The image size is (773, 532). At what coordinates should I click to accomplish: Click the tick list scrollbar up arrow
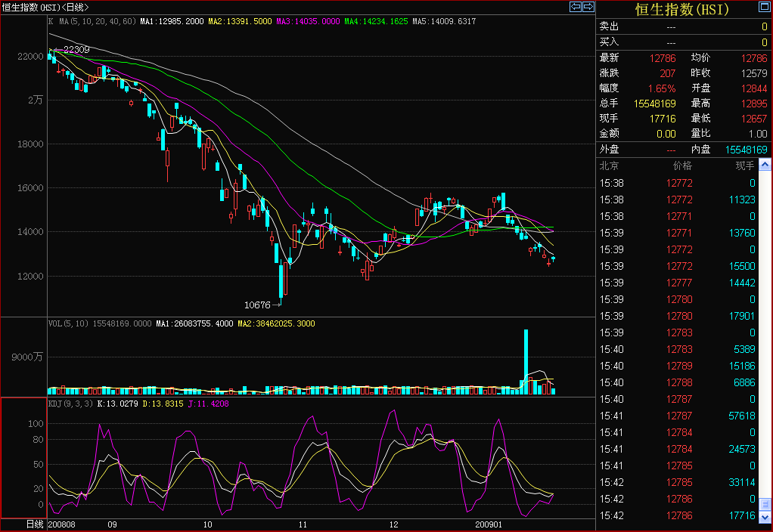pos(765,165)
